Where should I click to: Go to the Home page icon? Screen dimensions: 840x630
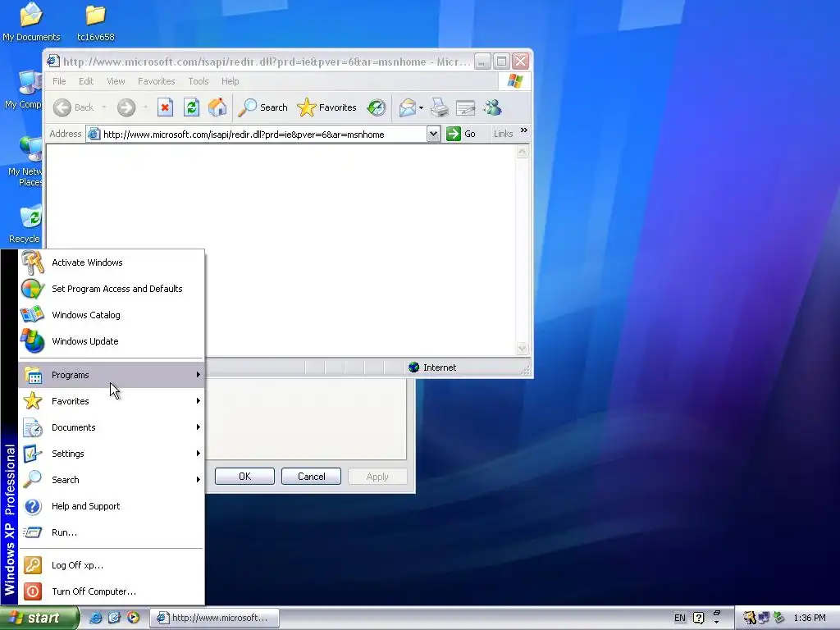coord(217,107)
